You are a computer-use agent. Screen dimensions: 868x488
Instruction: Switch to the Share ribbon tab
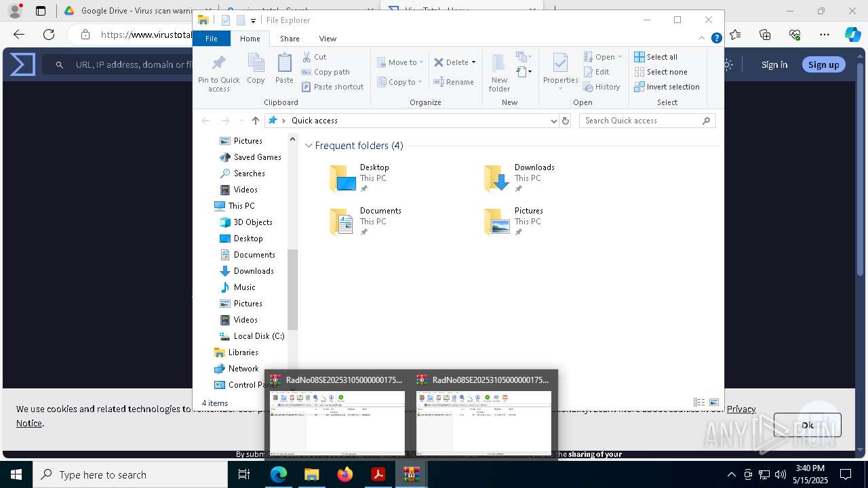point(290,39)
